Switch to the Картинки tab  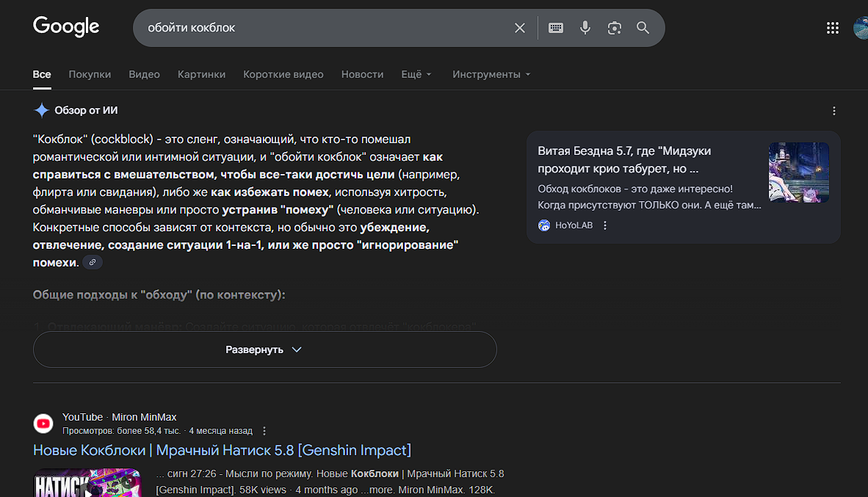[x=201, y=74]
